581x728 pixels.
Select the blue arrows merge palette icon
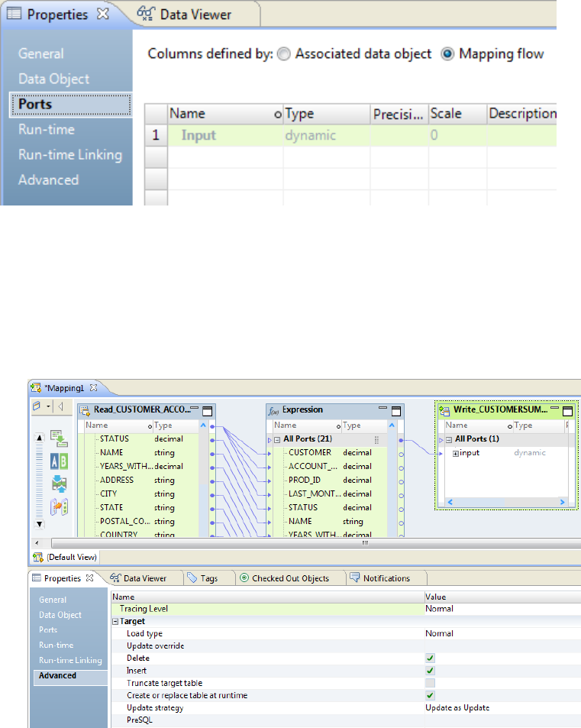(59, 484)
